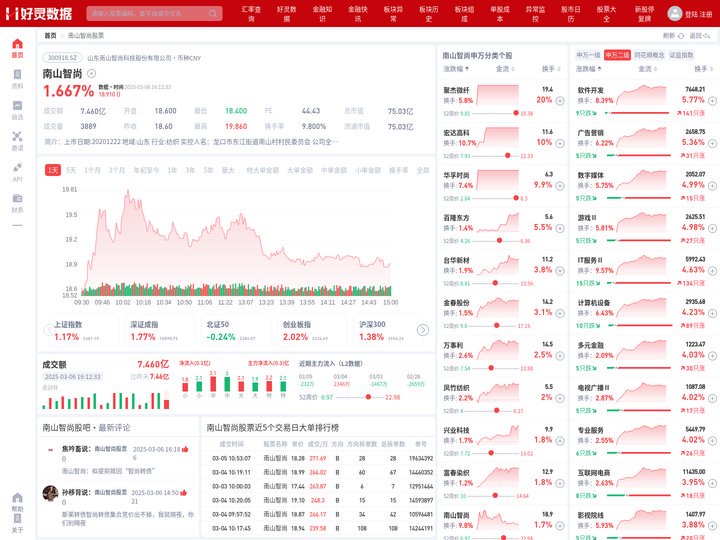Image resolution: width=720 pixels, height=540 pixels.
Task: Add 聚杰微纤 with its plus icon
Action: [560, 101]
